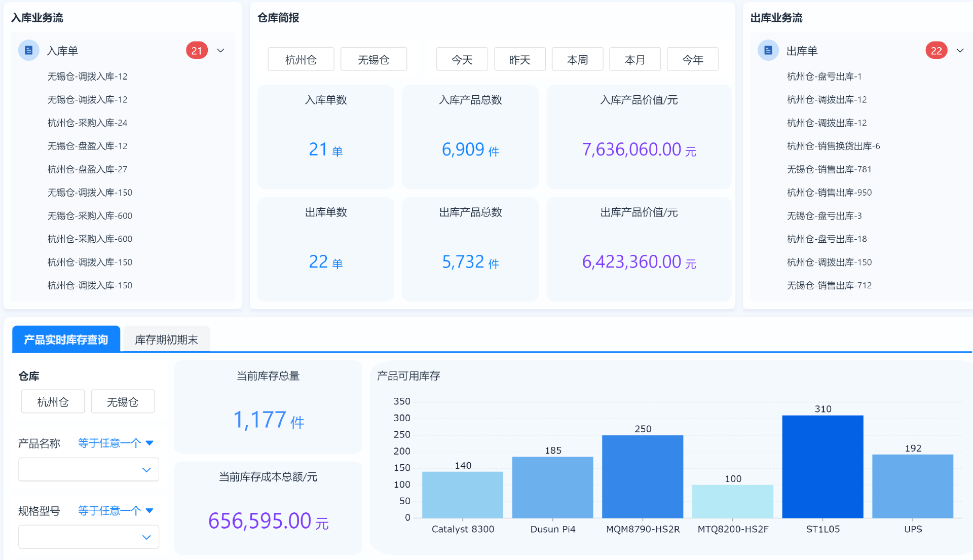Click the 入库单 document icon
This screenshot has width=973, height=560.
click(x=29, y=50)
